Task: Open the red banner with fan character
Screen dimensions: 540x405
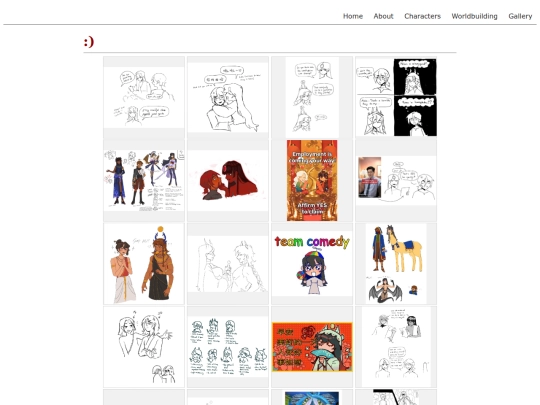Action: 312,347
